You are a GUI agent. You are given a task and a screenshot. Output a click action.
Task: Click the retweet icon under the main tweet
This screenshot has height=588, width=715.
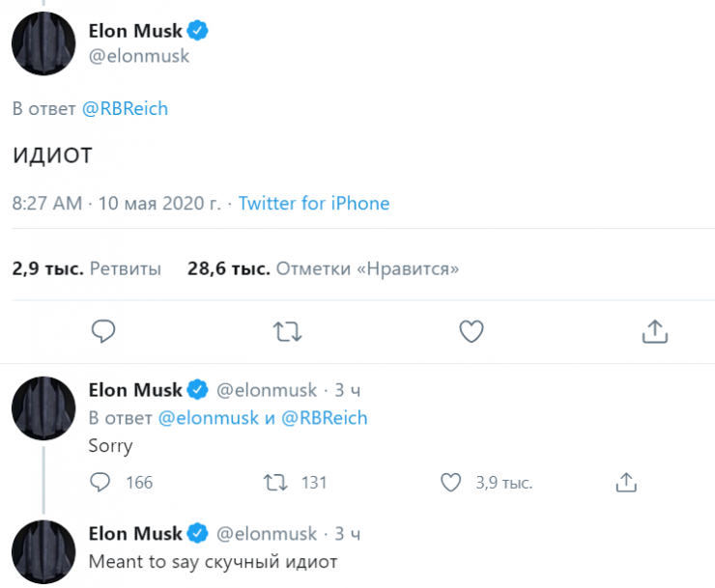coord(287,332)
